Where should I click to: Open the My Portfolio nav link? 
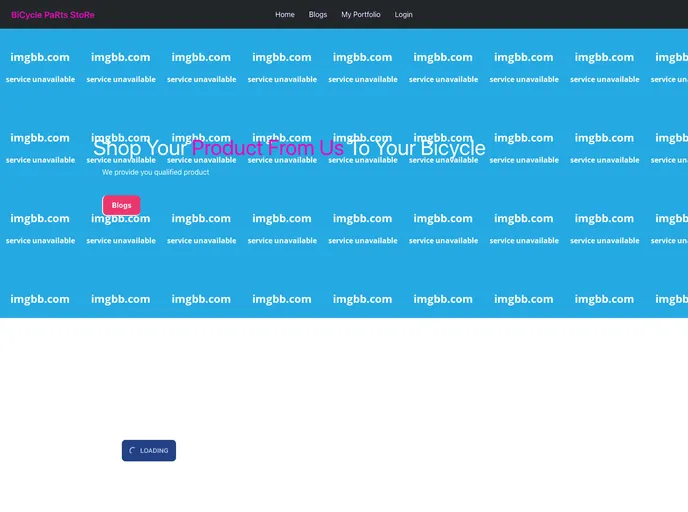coord(361,15)
